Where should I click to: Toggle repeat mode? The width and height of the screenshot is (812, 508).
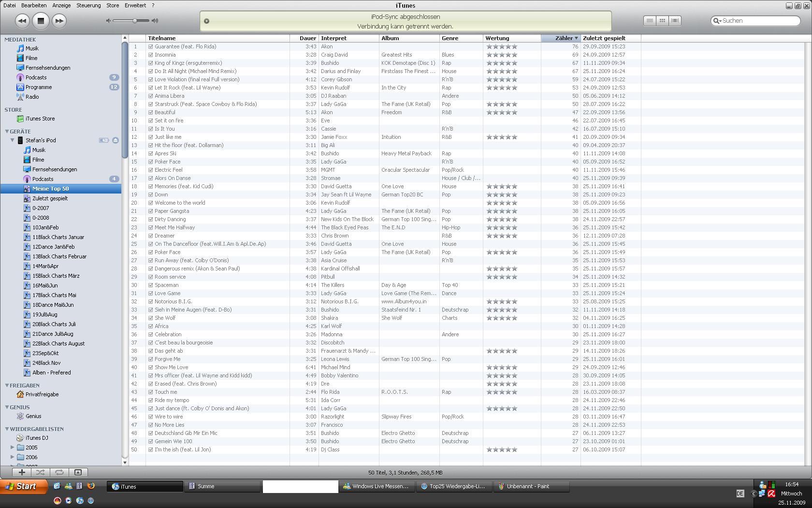coord(59,472)
